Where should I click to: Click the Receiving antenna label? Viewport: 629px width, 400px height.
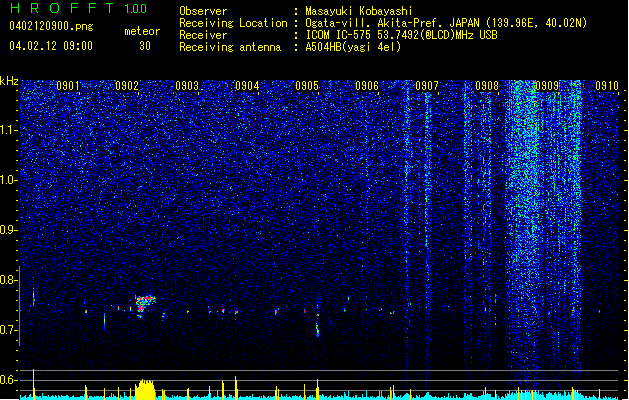coord(230,47)
